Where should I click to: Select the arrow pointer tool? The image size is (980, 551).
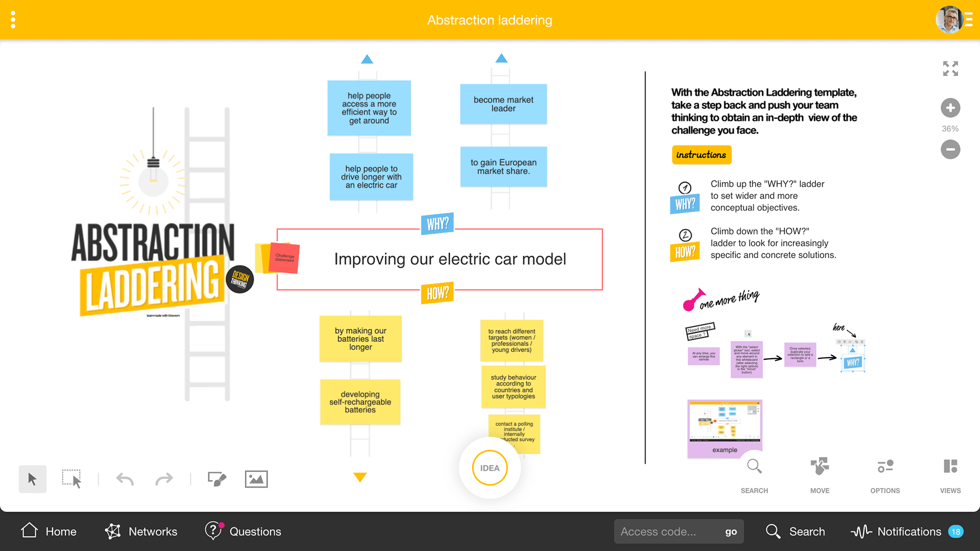point(32,479)
